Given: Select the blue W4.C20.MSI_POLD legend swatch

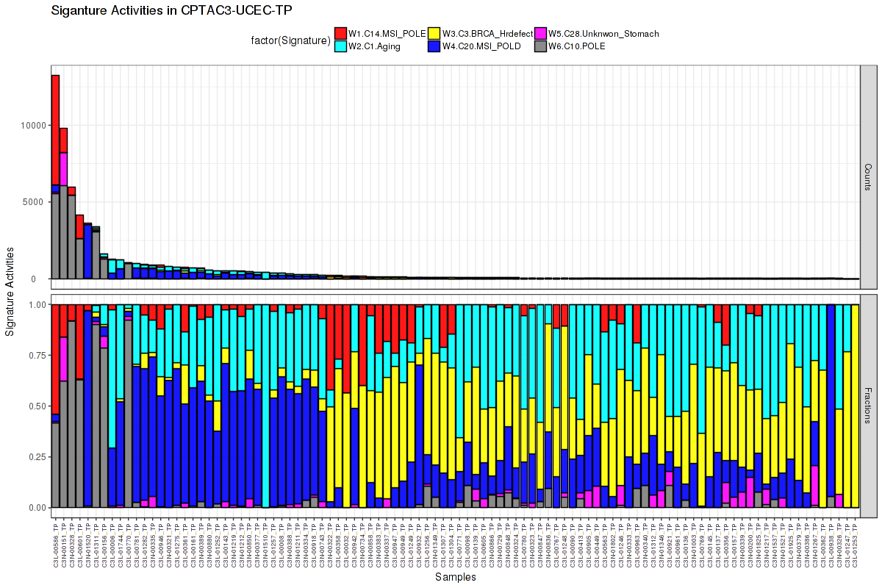Looking at the screenshot, I should click(x=434, y=46).
